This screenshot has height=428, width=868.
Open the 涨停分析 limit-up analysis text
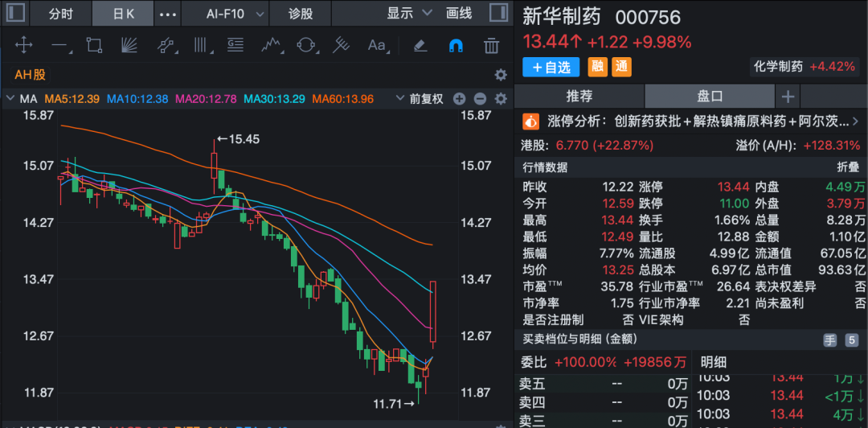pyautogui.click(x=698, y=121)
